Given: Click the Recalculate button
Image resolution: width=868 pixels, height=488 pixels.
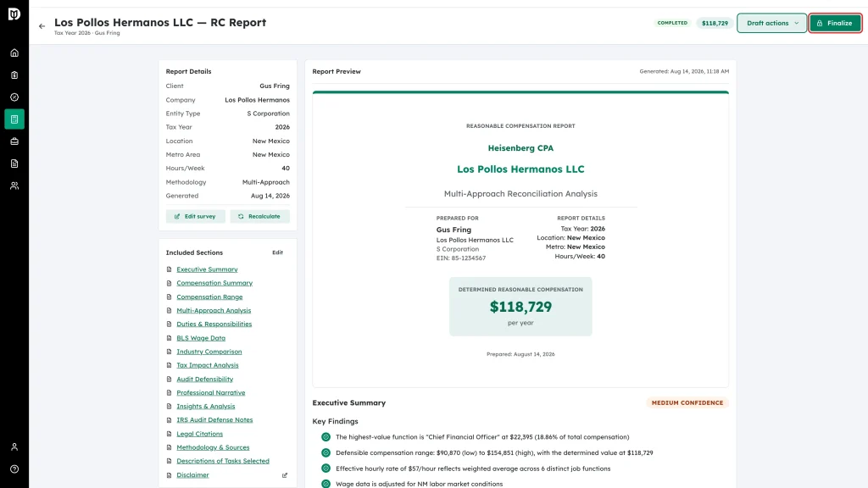Looking at the screenshot, I should tap(259, 216).
